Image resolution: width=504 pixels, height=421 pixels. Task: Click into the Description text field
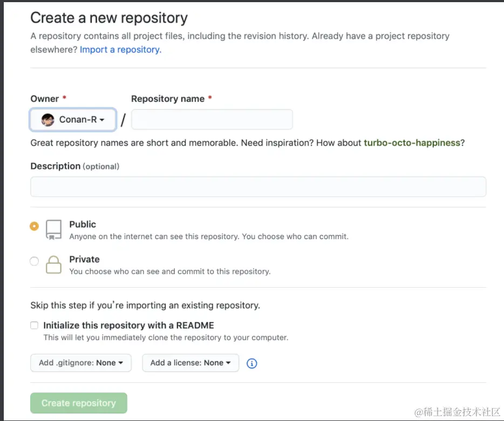point(258,187)
